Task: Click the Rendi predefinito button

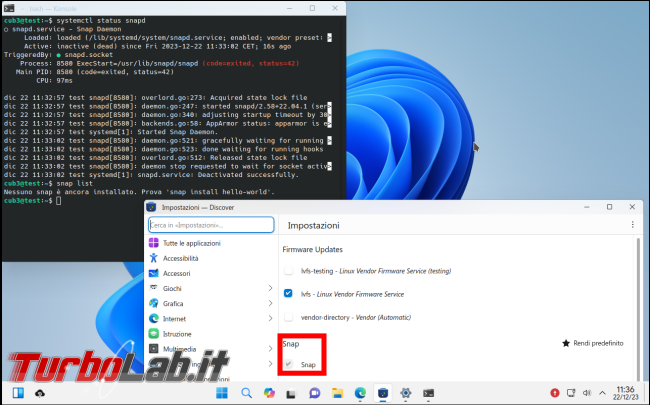Action: pos(593,343)
